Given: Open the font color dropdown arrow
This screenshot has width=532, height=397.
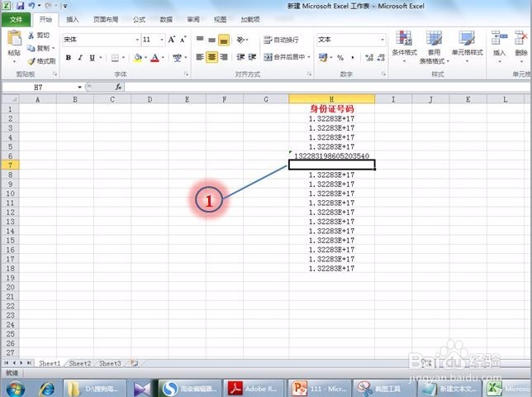Looking at the screenshot, I should point(163,58).
